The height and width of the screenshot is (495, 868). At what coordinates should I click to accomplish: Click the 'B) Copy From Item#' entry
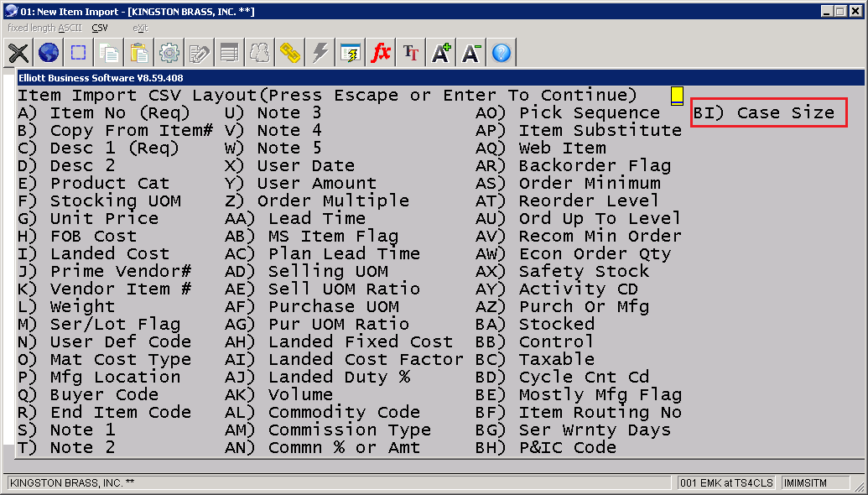point(115,131)
